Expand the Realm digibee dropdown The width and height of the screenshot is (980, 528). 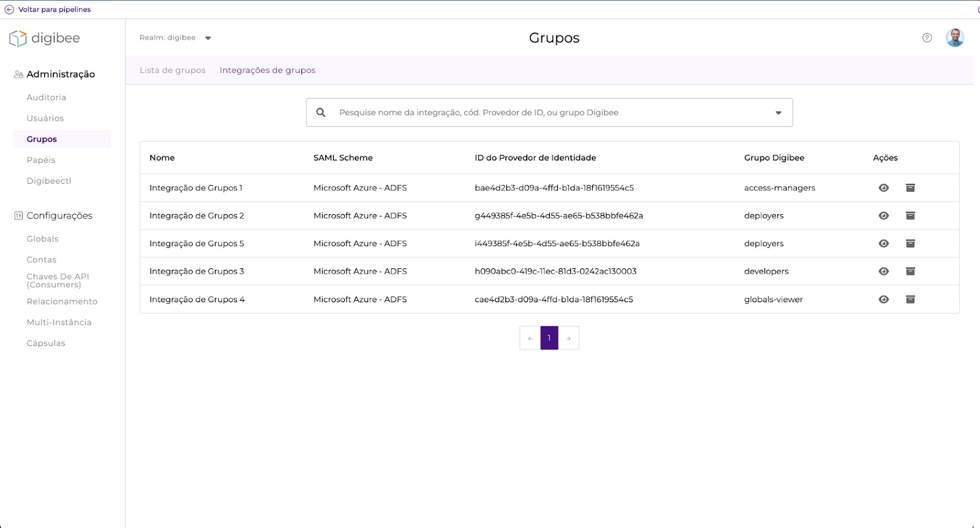[208, 38]
